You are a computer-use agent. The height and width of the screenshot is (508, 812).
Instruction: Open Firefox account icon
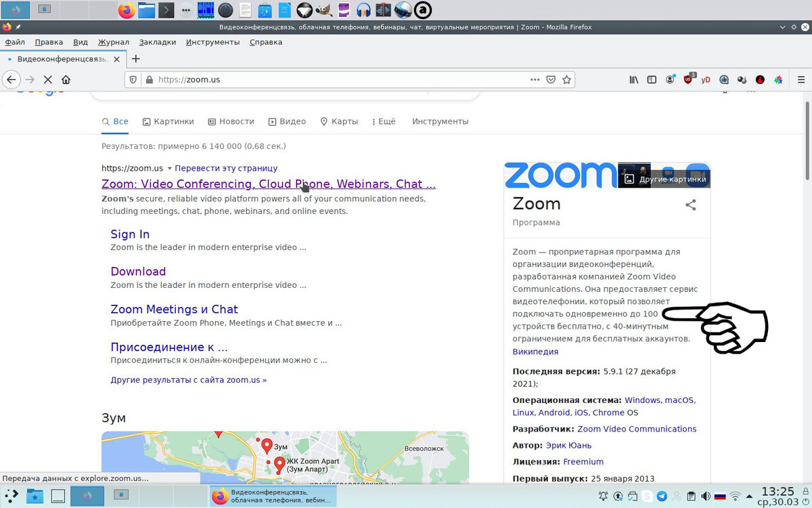pyautogui.click(x=670, y=79)
